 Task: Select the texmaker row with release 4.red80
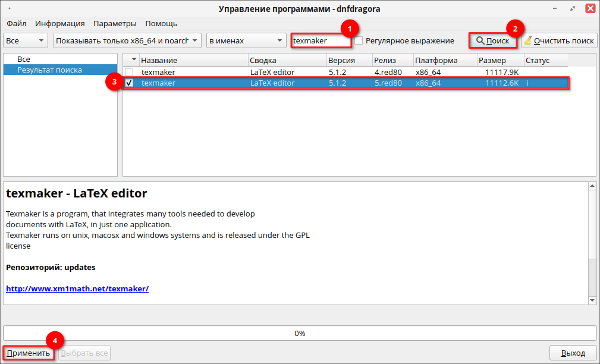pos(346,72)
